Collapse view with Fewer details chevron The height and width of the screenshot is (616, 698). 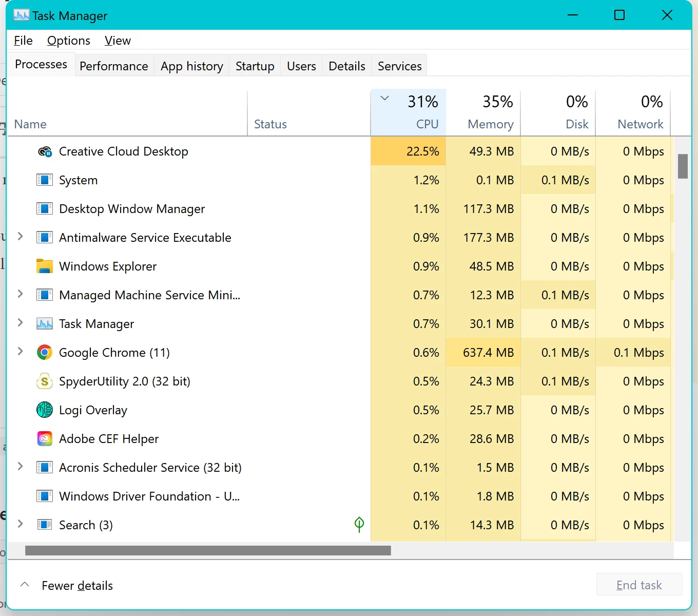point(25,585)
